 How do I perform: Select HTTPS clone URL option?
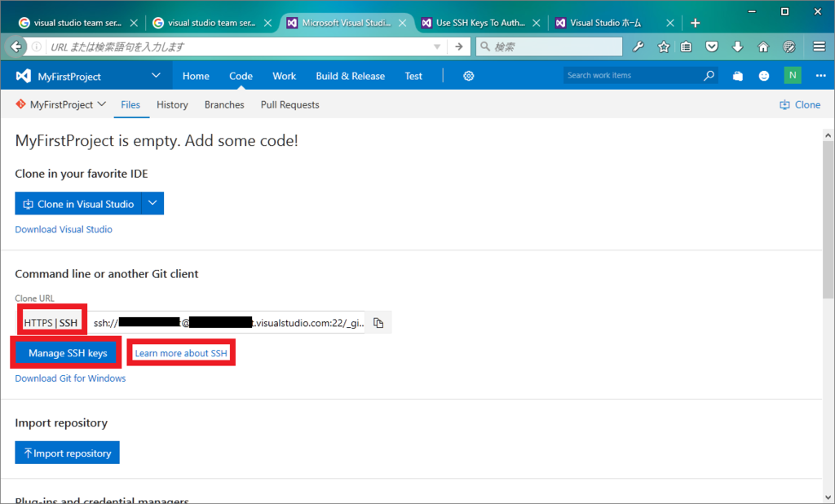coord(38,323)
